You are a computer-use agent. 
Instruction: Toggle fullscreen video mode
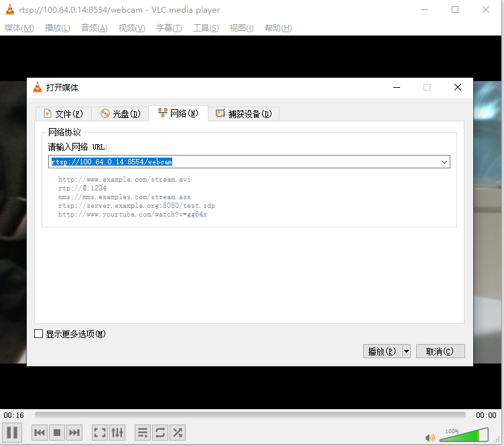(100, 433)
